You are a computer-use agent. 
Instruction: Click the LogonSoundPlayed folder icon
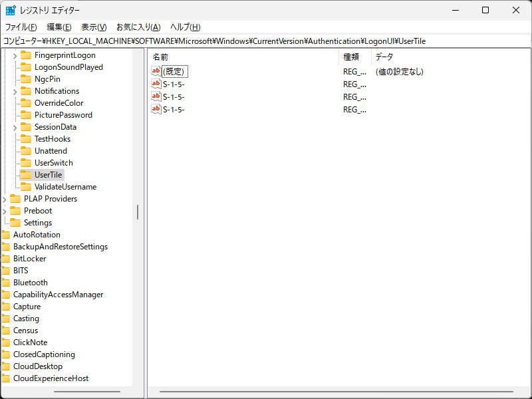[26, 67]
